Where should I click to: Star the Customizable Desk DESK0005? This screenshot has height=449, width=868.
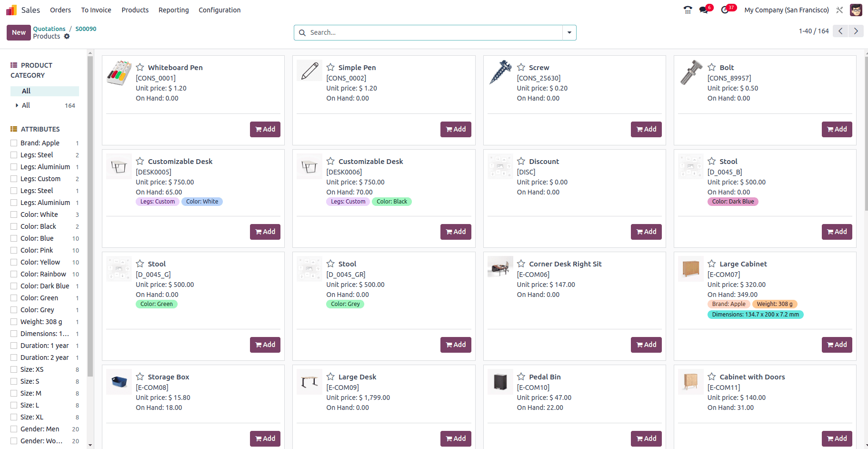coord(140,161)
